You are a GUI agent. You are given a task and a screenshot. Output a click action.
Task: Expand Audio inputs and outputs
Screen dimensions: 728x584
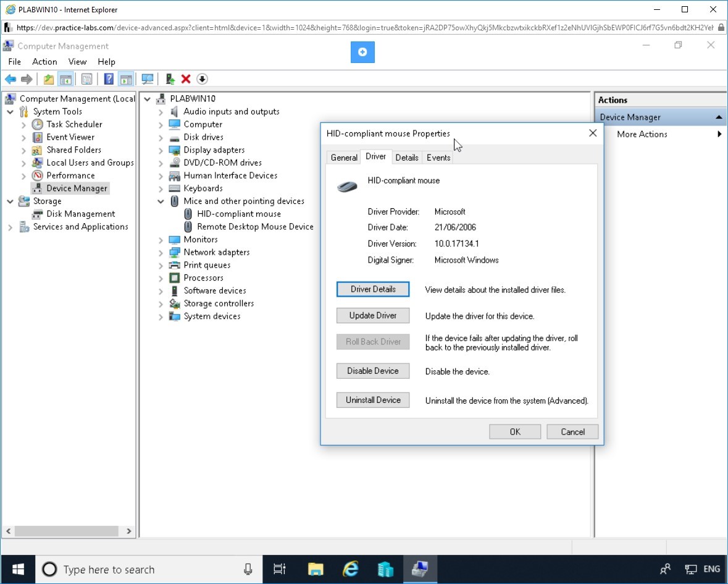[x=161, y=112]
